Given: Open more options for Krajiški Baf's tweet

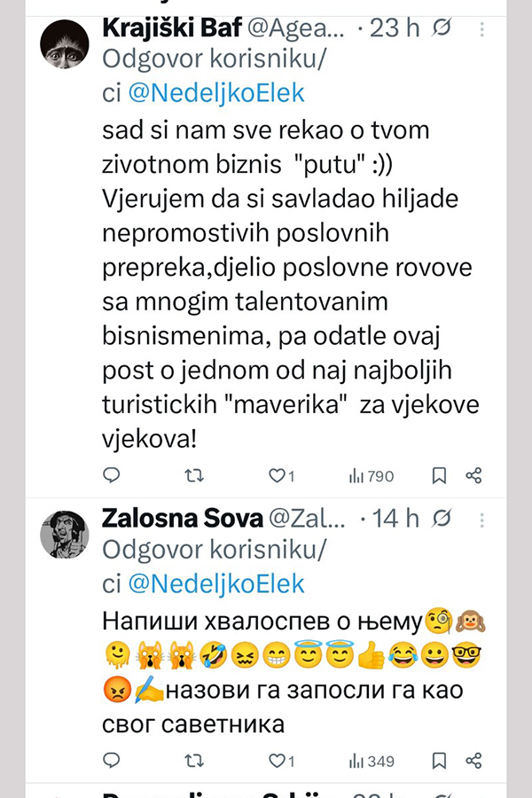Looking at the screenshot, I should click(x=482, y=29).
